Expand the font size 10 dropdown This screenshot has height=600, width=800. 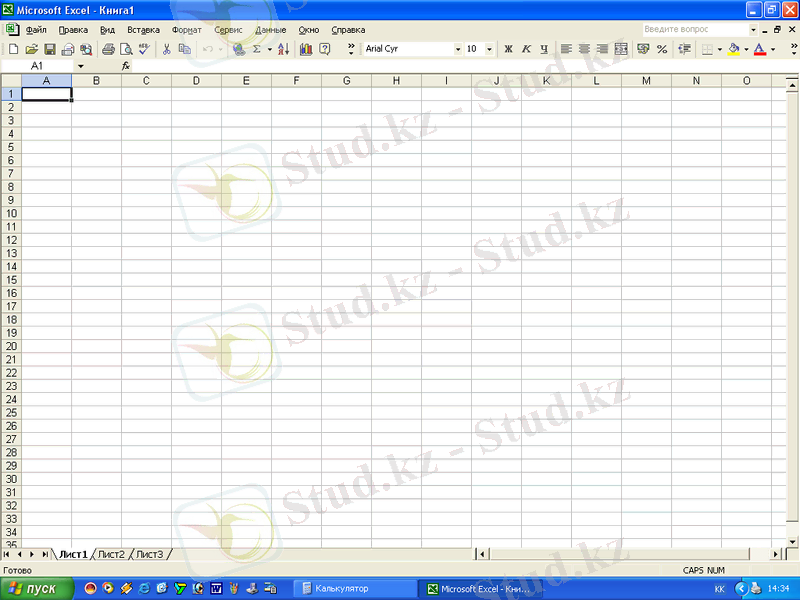coord(489,49)
